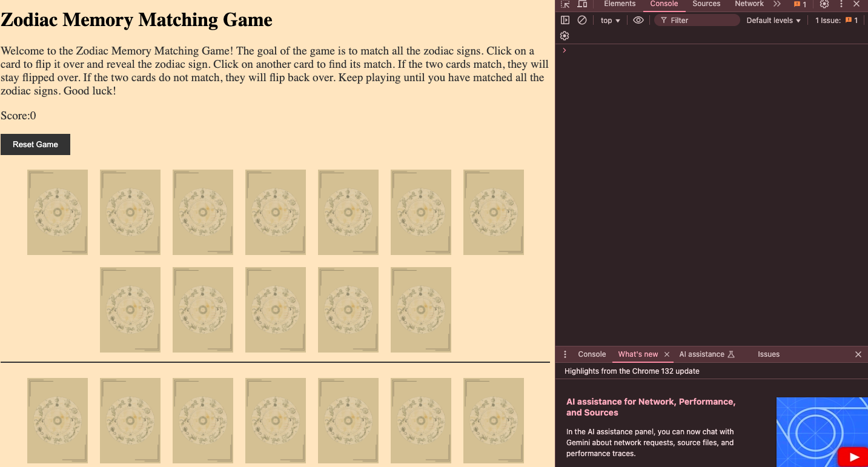This screenshot has width=868, height=467.
Task: Click the 'Zodiac Memory Matching Game' heading
Action: [136, 20]
